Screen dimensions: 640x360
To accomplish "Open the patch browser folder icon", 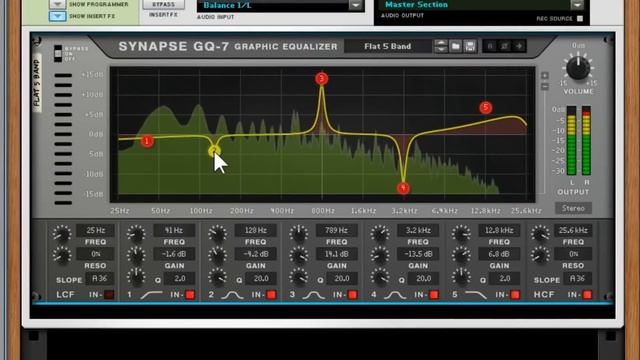I will 456,46.
